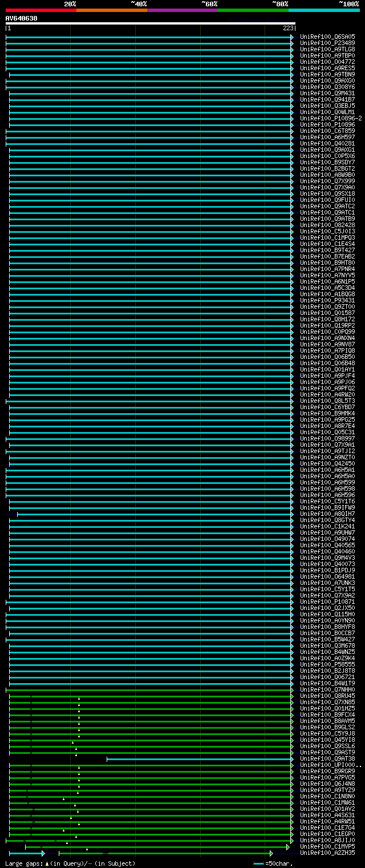Click the green ~80% legend color segment
Screen dimensions: 365x868
click(x=253, y=10)
